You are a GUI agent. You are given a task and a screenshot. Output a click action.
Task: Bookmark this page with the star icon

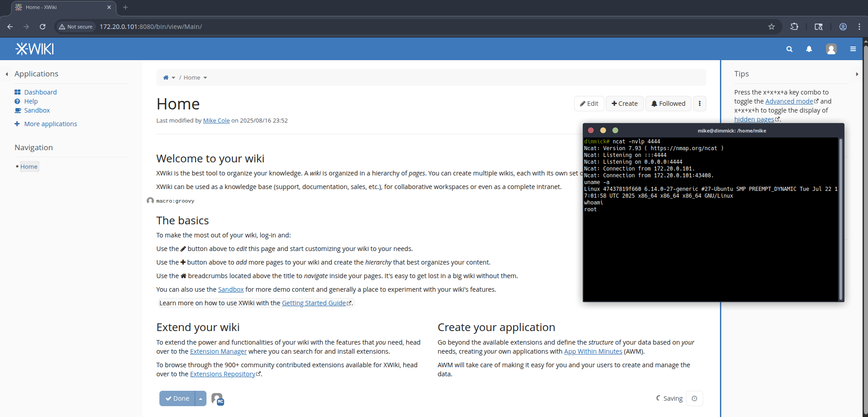(x=772, y=27)
